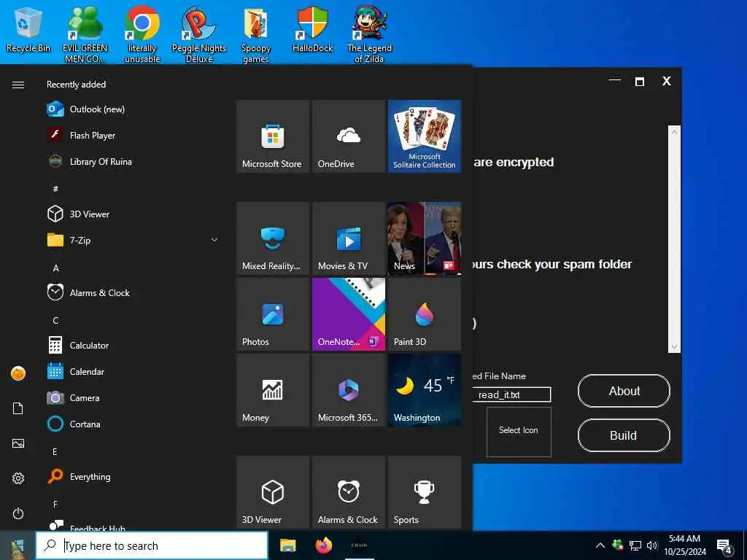Screen dimensions: 747x560
Task: Select the 'F' letter group header
Action: click(55, 504)
